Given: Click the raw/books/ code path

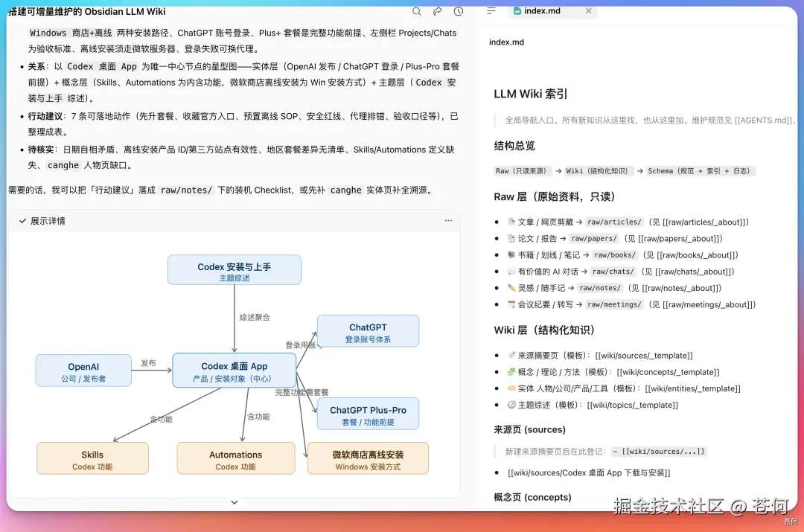Looking at the screenshot, I should tap(615, 254).
